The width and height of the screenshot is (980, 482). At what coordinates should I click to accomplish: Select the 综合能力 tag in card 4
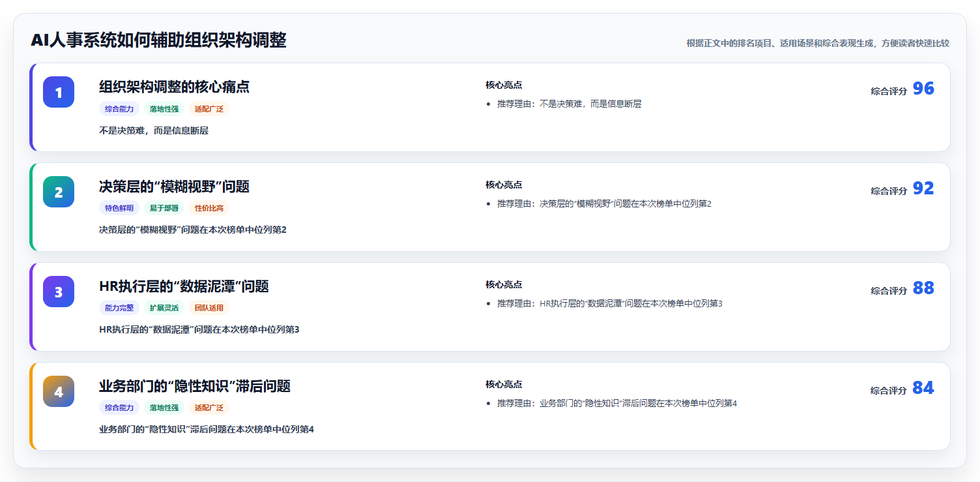pyautogui.click(x=119, y=408)
